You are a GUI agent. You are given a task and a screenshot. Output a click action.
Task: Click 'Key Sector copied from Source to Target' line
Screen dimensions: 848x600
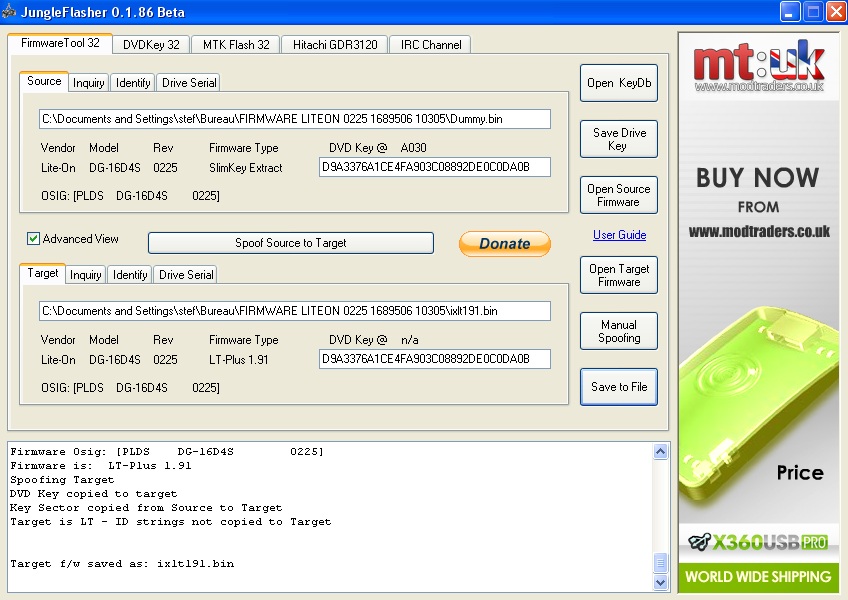[146, 508]
